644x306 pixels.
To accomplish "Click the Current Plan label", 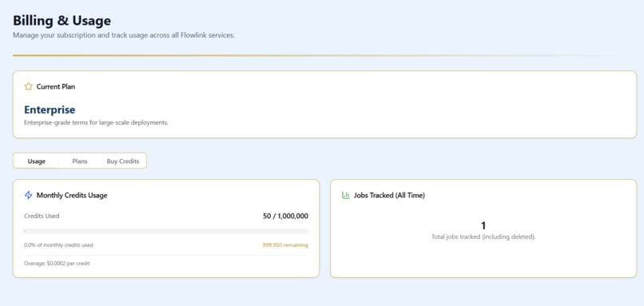I will [56, 86].
